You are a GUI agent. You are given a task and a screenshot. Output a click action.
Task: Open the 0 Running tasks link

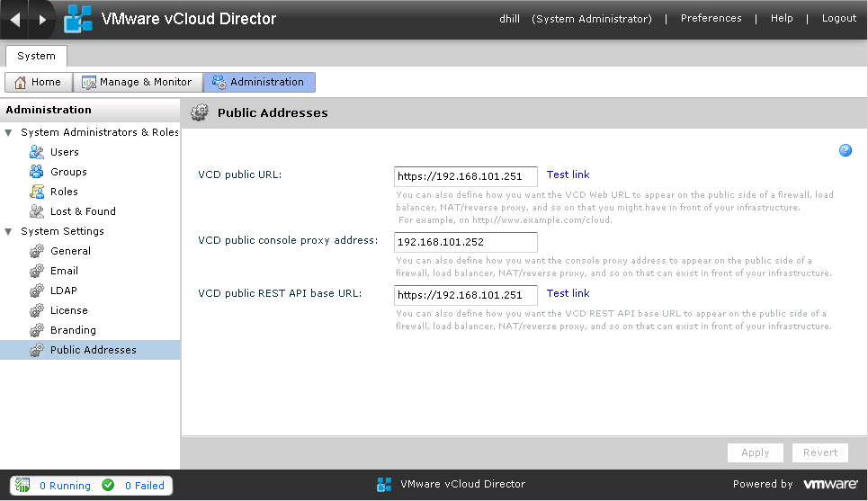(x=65, y=486)
